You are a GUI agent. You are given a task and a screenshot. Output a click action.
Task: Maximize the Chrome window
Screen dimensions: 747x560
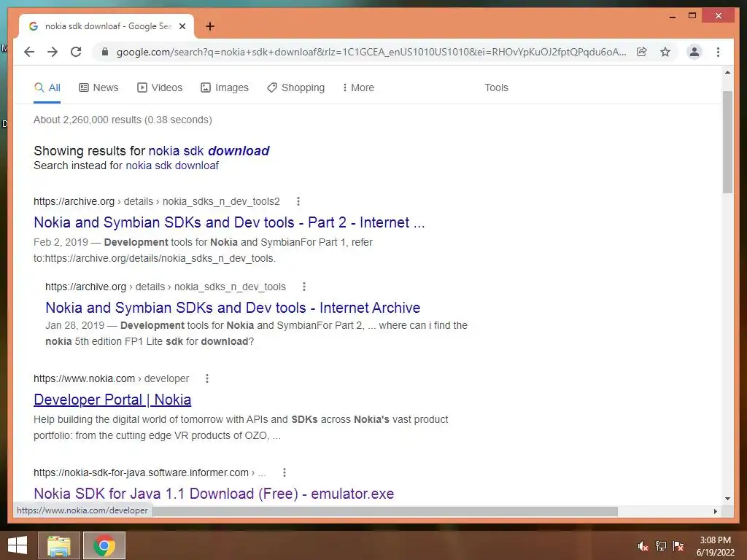point(692,16)
